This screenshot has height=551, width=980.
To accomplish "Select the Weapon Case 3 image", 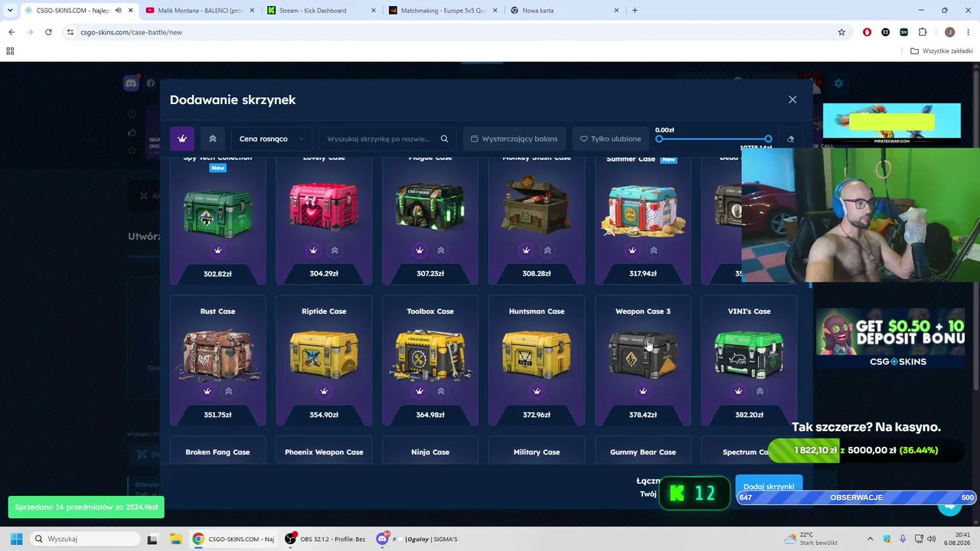I will (643, 354).
